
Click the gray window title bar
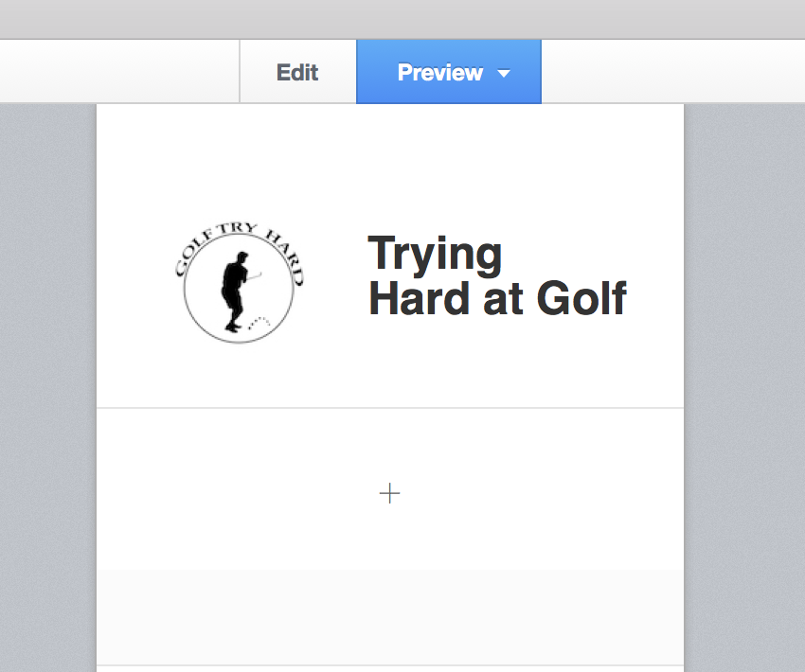[402, 19]
